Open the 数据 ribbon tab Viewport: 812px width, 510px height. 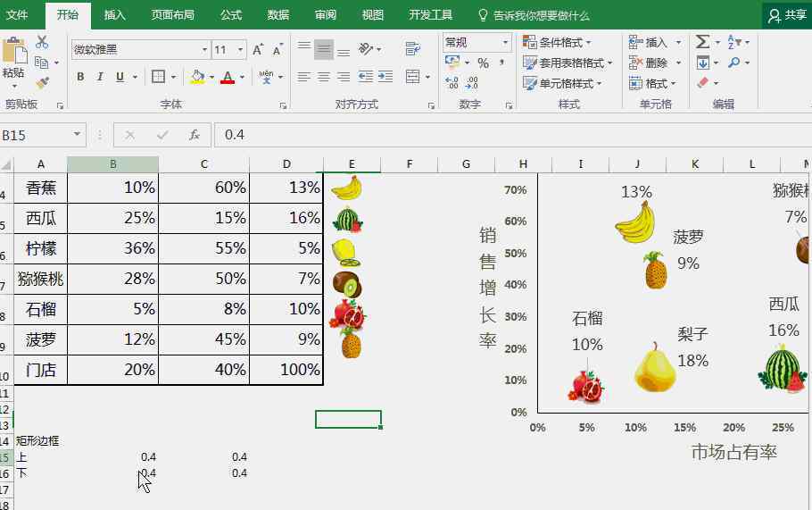tap(278, 15)
